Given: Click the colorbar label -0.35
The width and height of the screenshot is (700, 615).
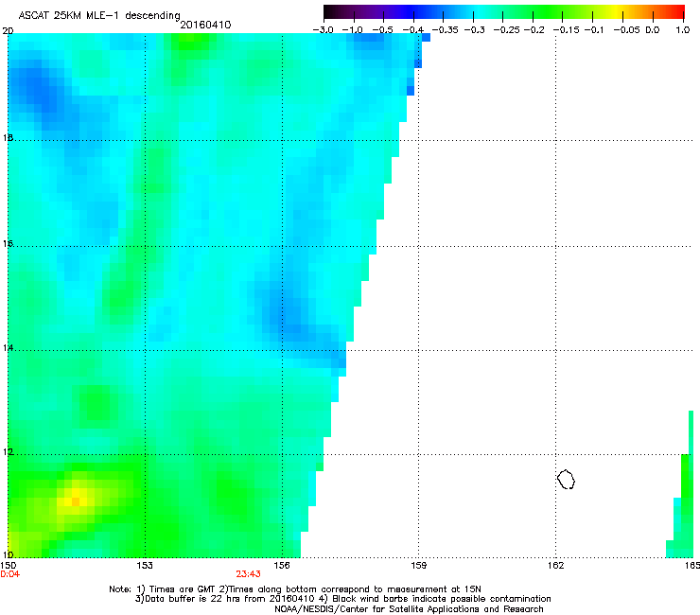Looking at the screenshot, I should tap(446, 30).
